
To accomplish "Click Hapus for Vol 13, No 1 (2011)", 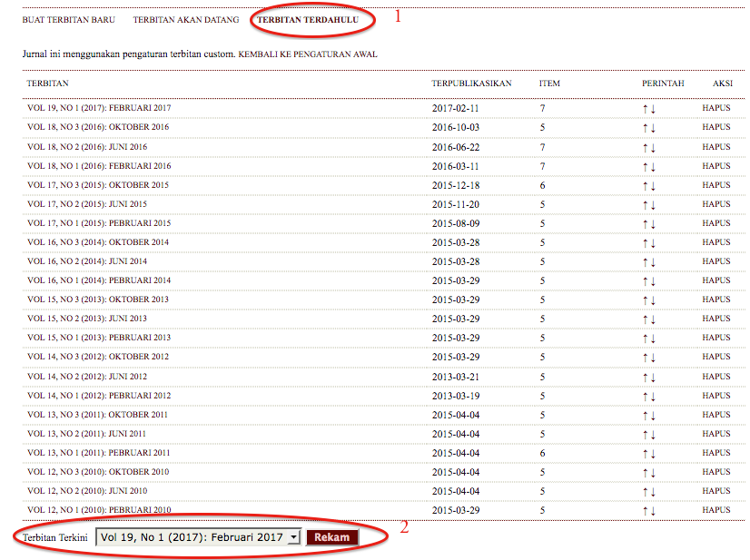I will point(715,453).
